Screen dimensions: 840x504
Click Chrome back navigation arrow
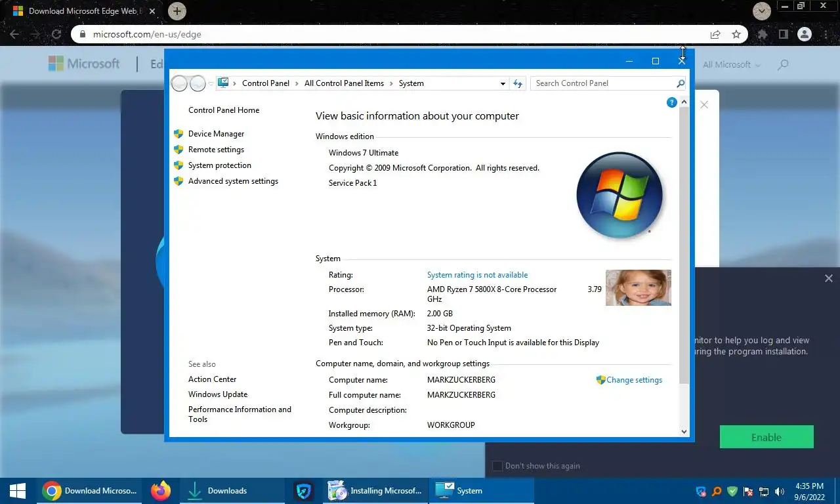point(14,34)
